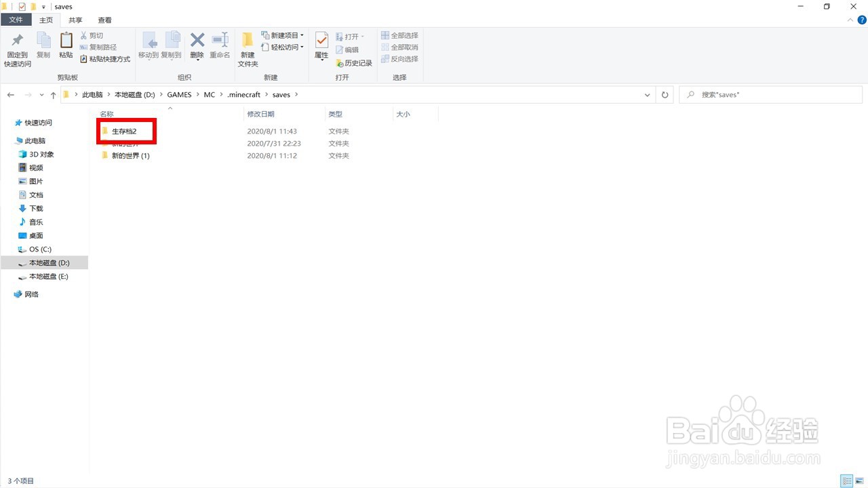Click the Help question mark icon
868x488 pixels.
click(862, 20)
